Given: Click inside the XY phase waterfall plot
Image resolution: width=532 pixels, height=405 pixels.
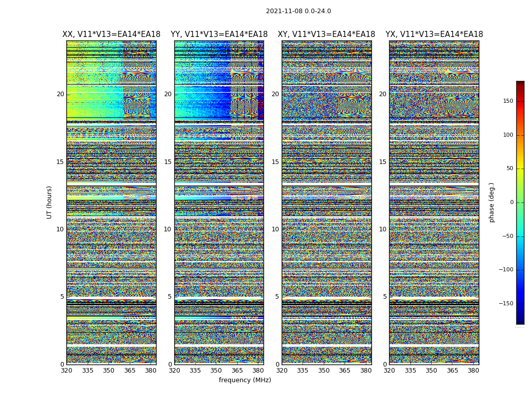Looking at the screenshot, I should coord(327,202).
